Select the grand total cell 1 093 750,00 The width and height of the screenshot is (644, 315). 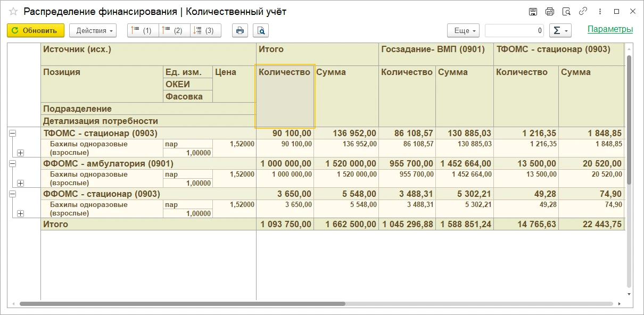click(x=285, y=225)
